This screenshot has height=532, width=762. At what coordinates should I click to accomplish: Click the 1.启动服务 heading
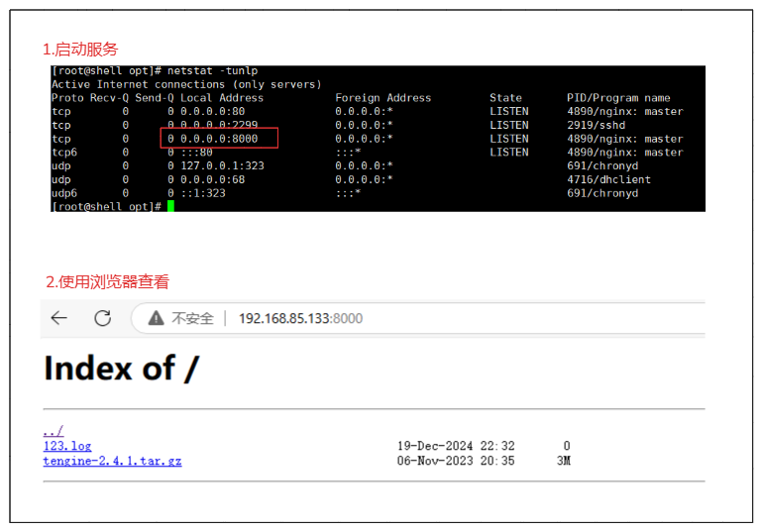[x=80, y=50]
